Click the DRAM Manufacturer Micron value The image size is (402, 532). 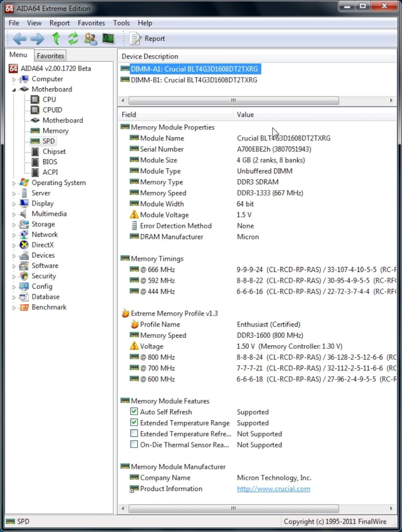(248, 237)
